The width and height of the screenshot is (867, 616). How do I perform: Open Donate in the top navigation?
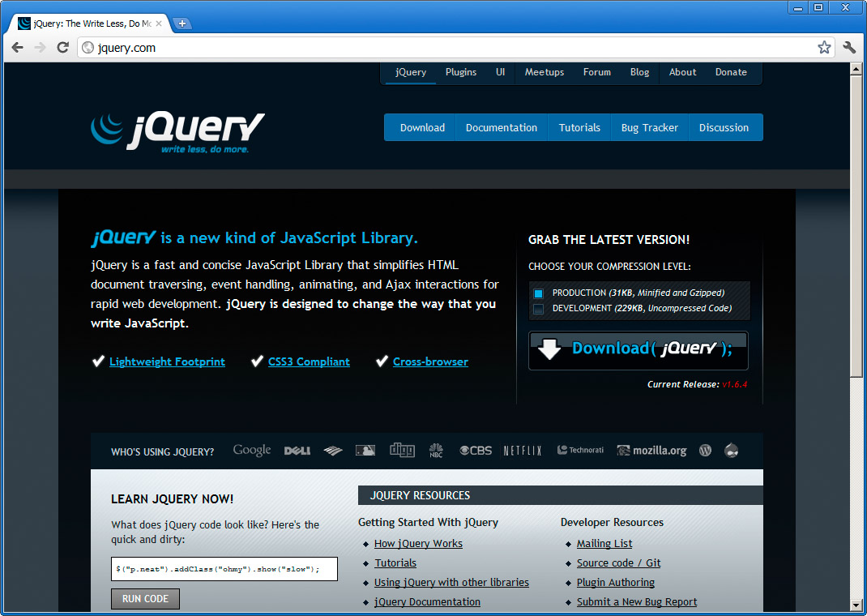point(731,72)
